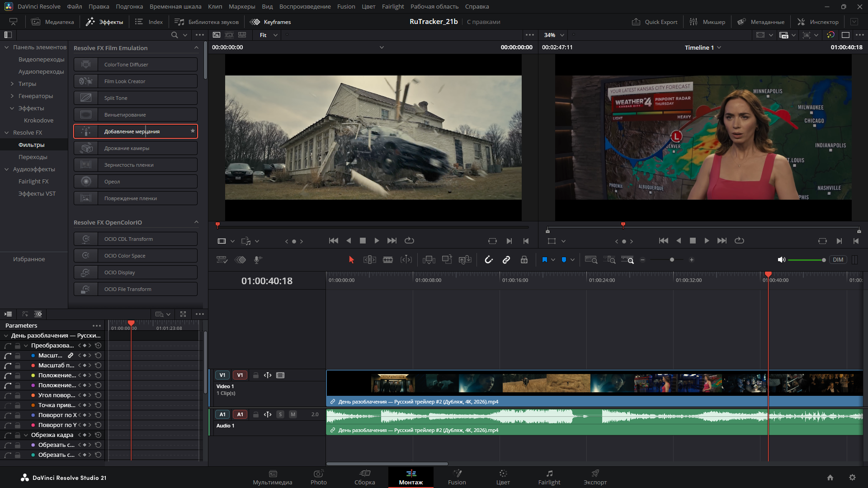Open the Библиотека звуков panel

pyautogui.click(x=207, y=22)
